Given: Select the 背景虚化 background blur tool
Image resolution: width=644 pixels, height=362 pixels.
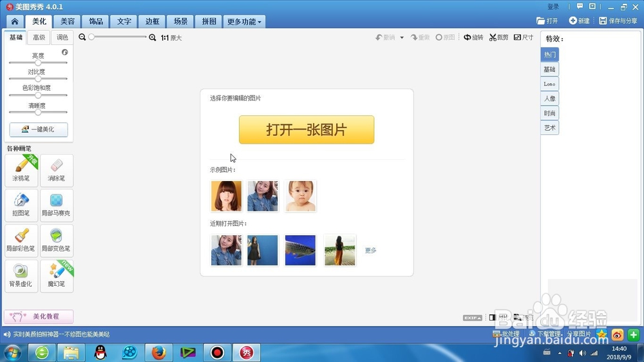Looking at the screenshot, I should click(x=21, y=276).
